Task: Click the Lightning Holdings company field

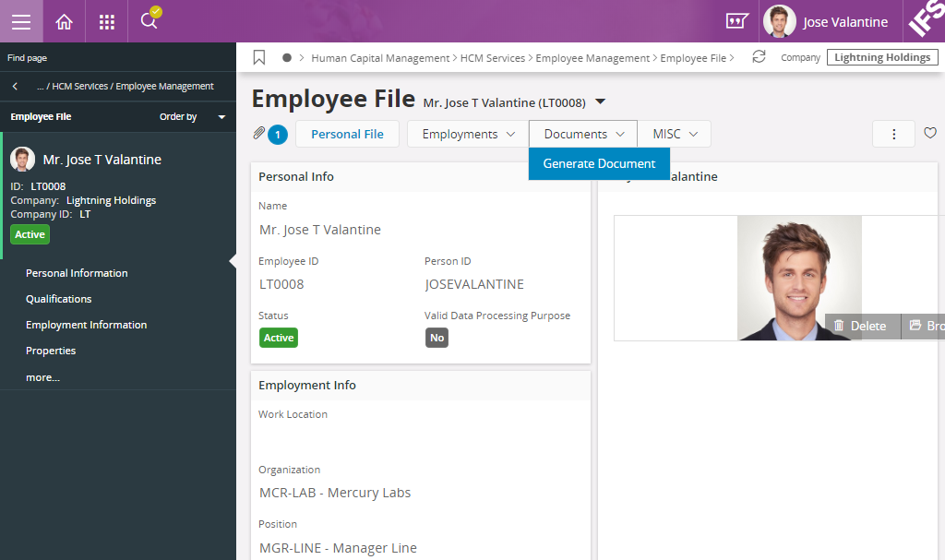Action: point(882,57)
